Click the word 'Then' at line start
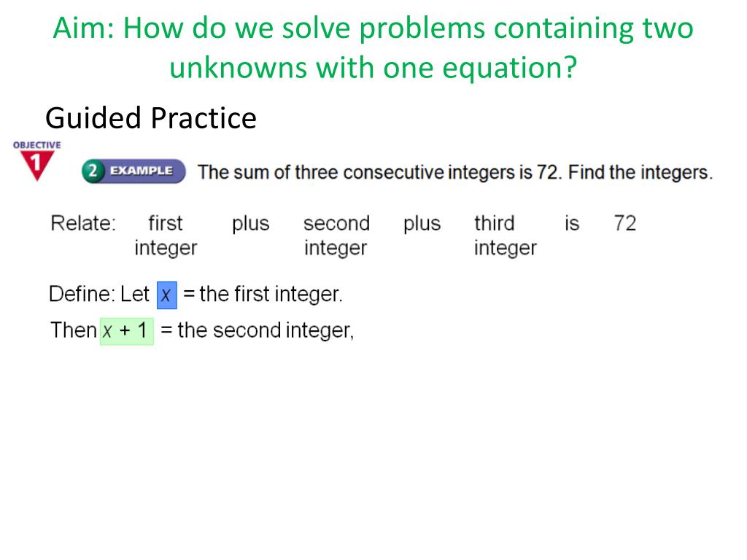 click(x=74, y=330)
